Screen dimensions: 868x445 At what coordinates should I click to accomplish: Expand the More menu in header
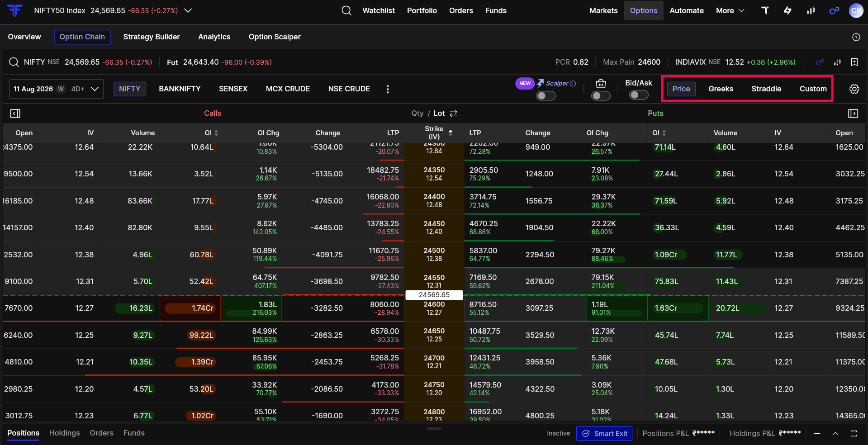tap(730, 10)
